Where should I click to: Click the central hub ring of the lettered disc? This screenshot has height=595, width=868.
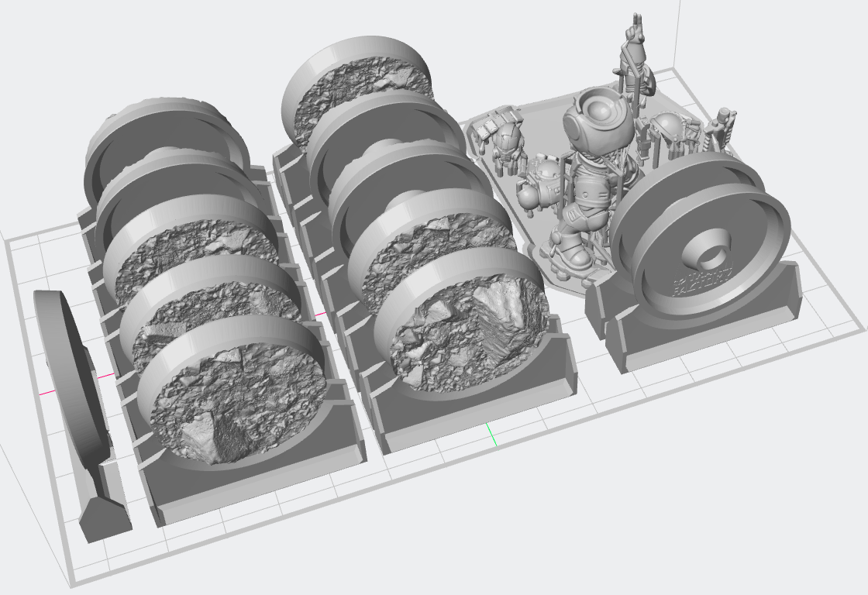(x=707, y=251)
